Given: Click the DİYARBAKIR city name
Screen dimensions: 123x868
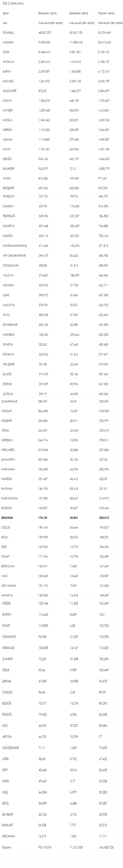Looking at the screenshot, I should (x=10, y=324).
